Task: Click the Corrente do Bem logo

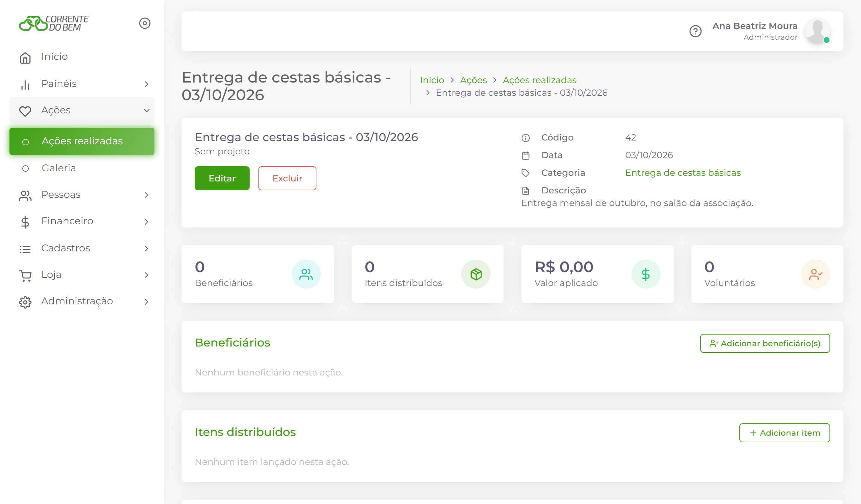Action: (54, 23)
